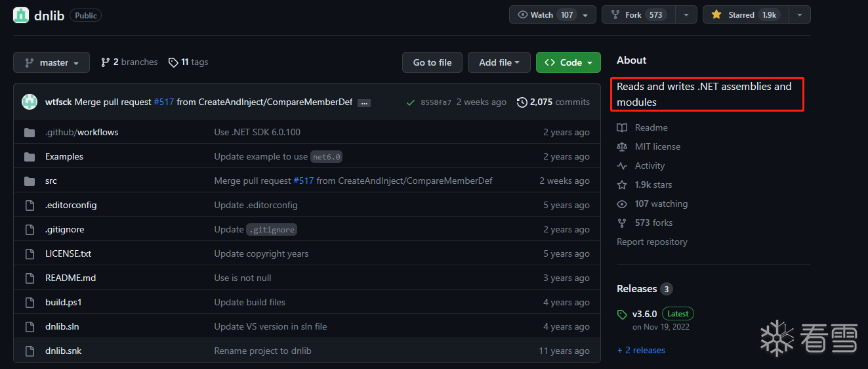The height and width of the screenshot is (369, 868).
Task: Open the Activity link in About
Action: (x=641, y=165)
